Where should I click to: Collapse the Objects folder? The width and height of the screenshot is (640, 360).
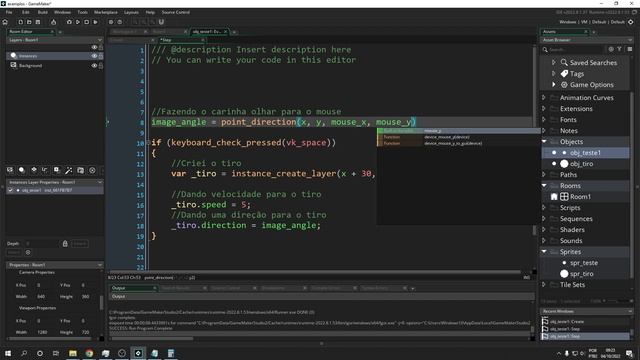tap(544, 142)
